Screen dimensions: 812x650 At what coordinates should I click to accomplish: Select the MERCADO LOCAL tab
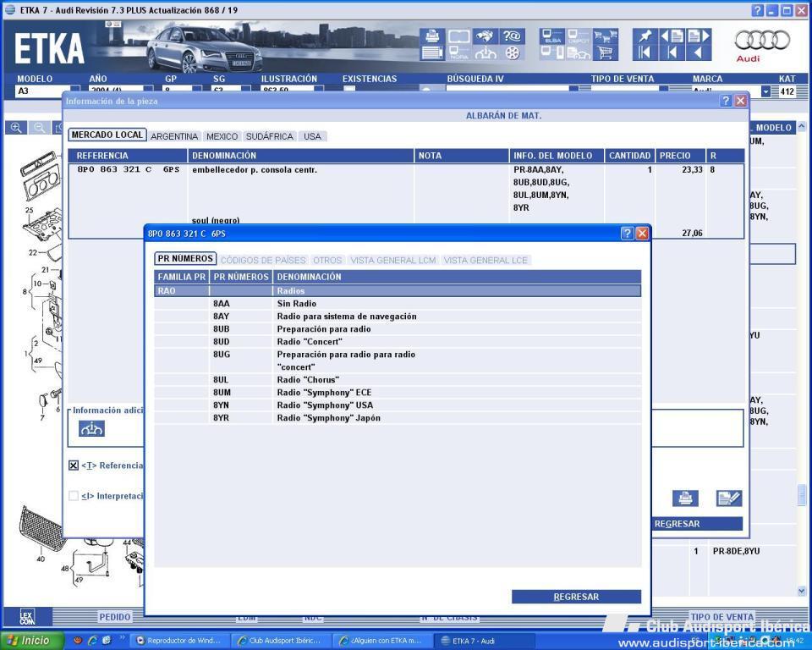tap(107, 135)
